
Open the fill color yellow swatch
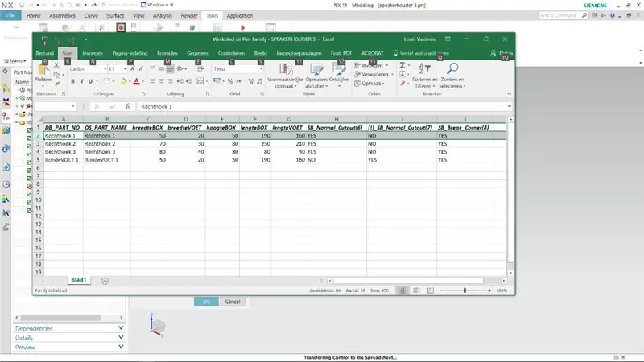click(123, 81)
